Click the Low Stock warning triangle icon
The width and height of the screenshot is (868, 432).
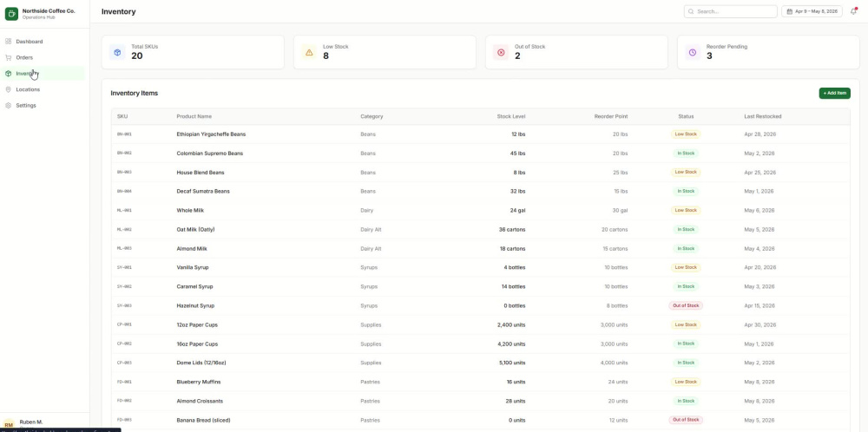[309, 53]
